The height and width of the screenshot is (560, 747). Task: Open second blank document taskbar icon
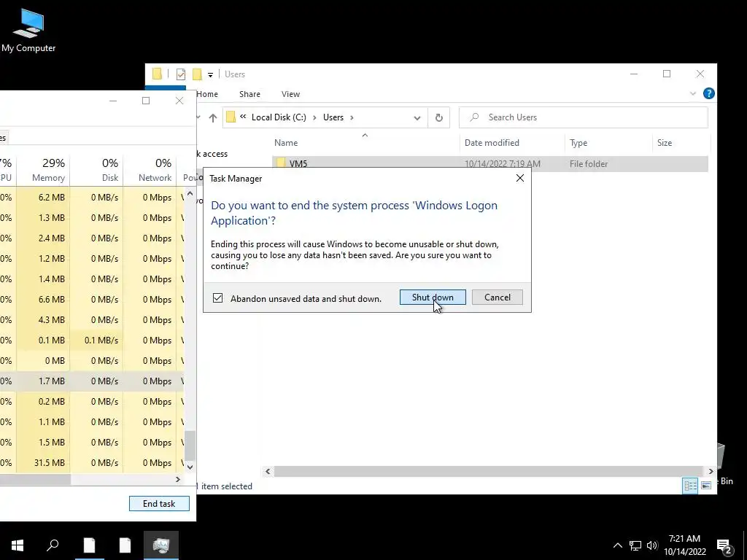click(x=125, y=545)
